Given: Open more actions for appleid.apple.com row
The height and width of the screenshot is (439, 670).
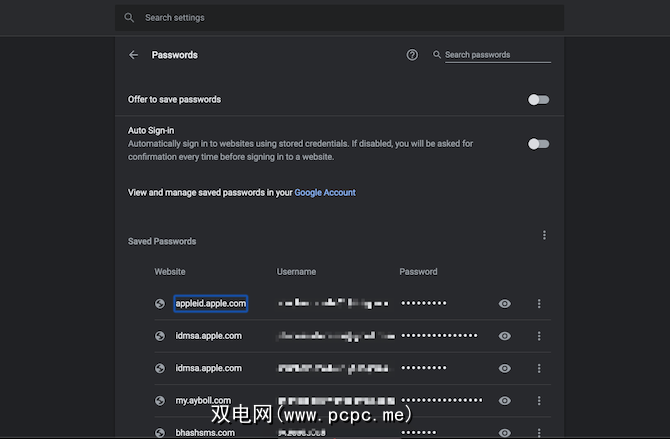Looking at the screenshot, I should [x=539, y=304].
